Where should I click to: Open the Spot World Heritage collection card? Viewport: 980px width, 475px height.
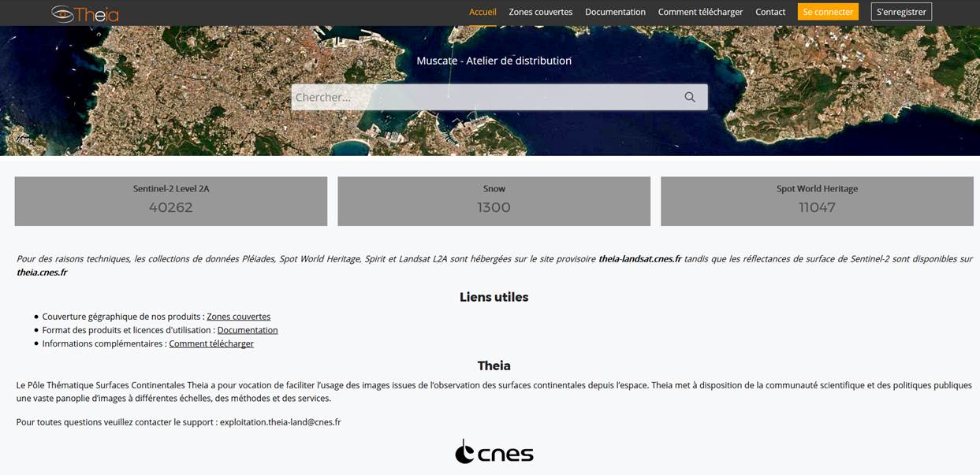click(817, 201)
